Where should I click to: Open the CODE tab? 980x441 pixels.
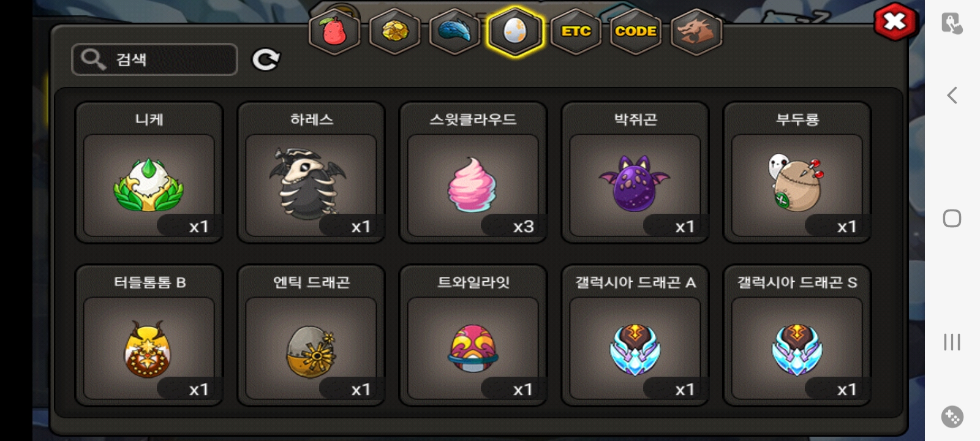636,31
